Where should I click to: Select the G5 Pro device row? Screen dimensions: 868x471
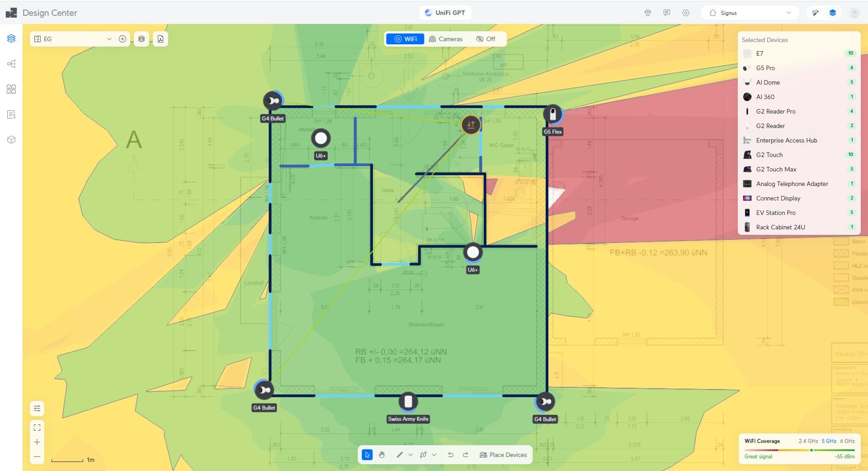[x=799, y=68]
